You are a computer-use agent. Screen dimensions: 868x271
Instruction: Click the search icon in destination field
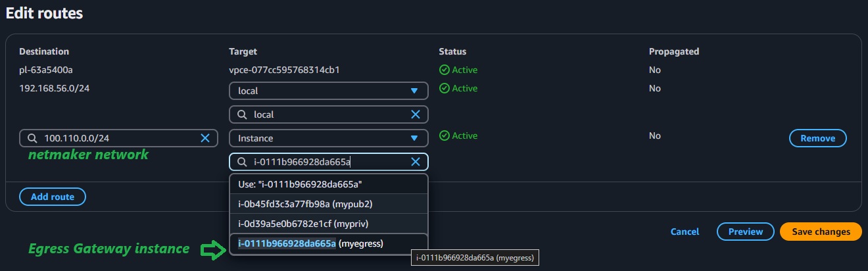click(32, 138)
